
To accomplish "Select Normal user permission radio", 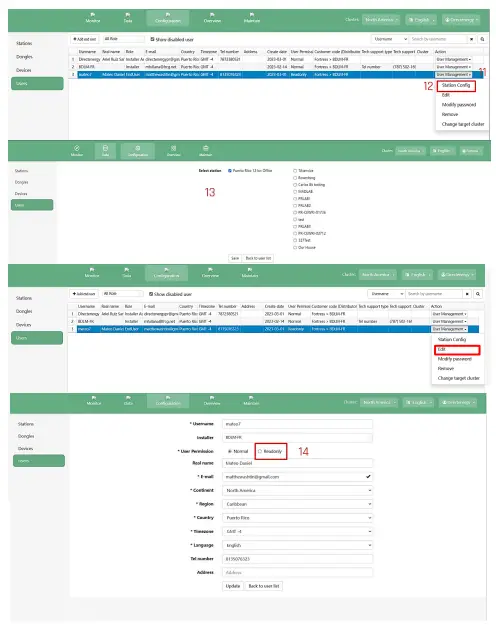I will coord(230,451).
